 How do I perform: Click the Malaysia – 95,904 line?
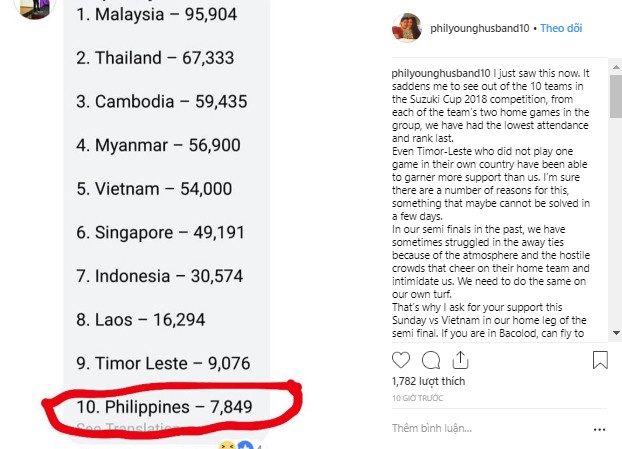tap(157, 14)
